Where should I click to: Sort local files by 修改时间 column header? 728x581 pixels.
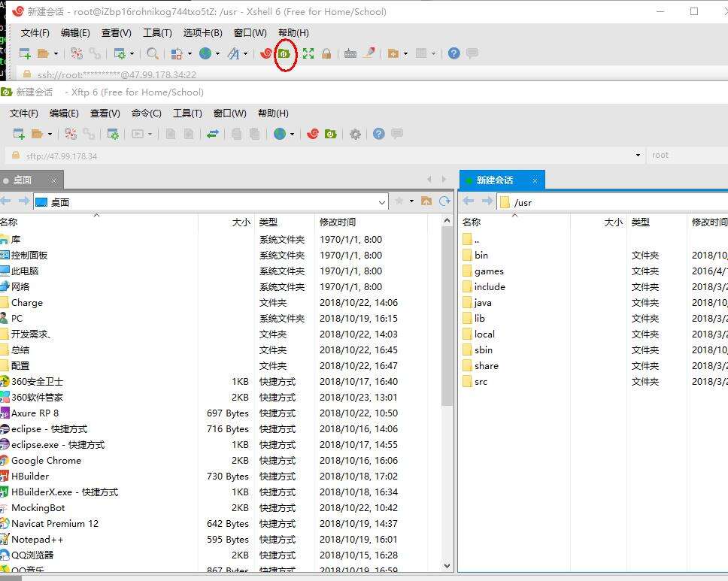338,222
